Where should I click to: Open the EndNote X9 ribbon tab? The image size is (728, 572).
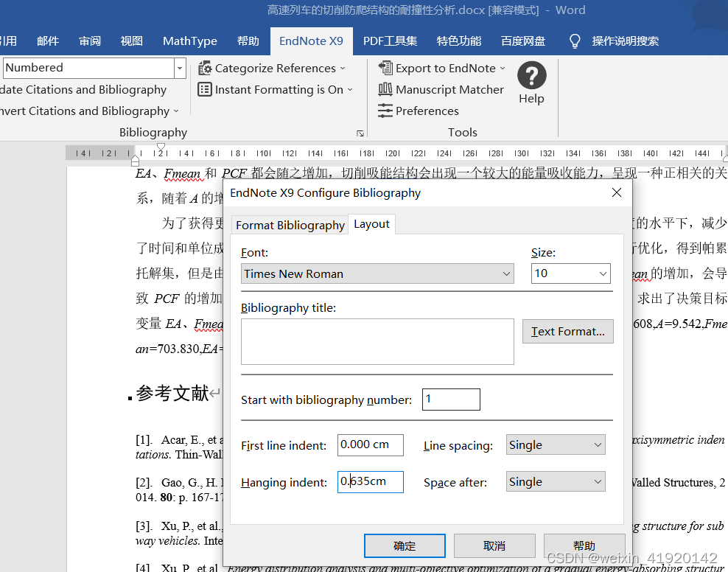click(x=311, y=41)
